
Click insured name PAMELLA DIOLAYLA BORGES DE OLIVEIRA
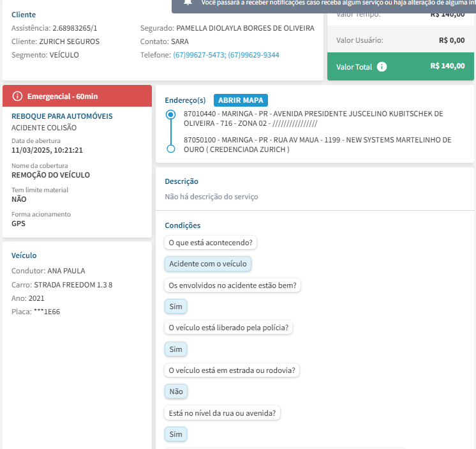pyautogui.click(x=245, y=28)
